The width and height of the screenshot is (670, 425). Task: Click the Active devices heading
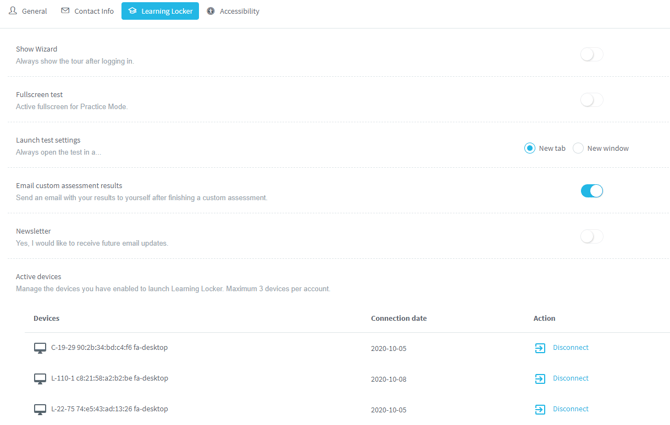[x=38, y=277]
